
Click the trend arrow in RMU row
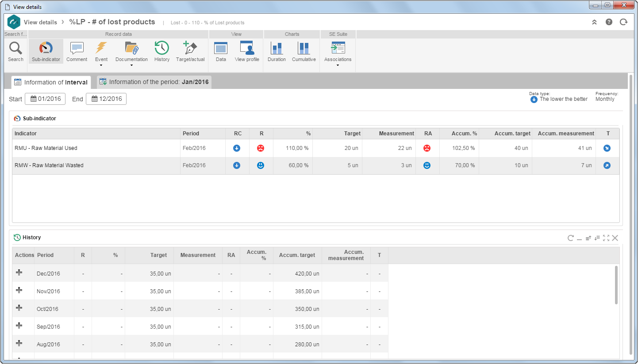pyautogui.click(x=607, y=148)
